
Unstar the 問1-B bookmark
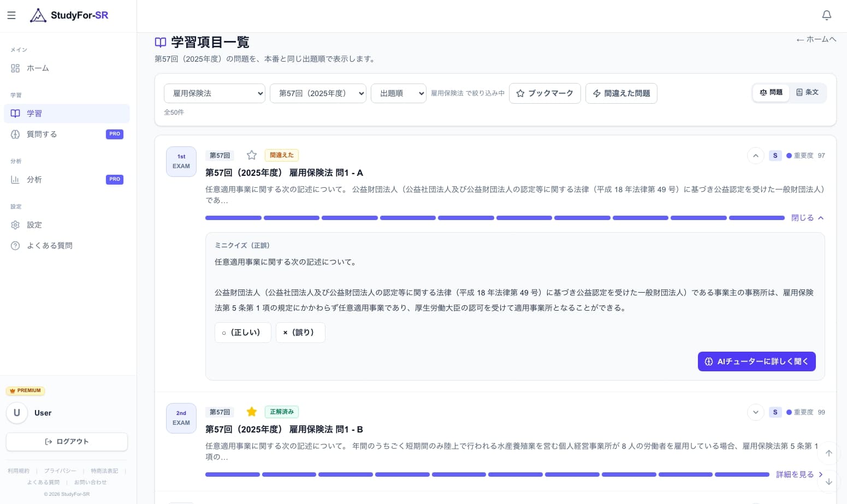pos(252,412)
